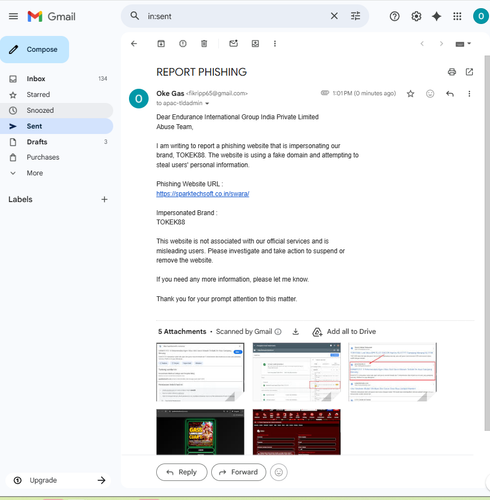490x500 pixels.
Task: Star the REPORT PHISHING message
Action: tap(410, 94)
